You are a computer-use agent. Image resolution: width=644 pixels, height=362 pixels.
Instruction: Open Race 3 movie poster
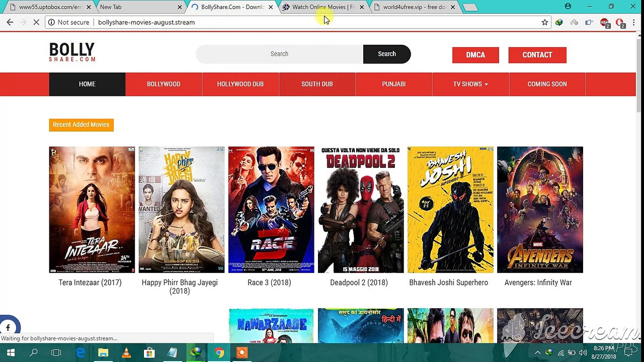click(271, 210)
